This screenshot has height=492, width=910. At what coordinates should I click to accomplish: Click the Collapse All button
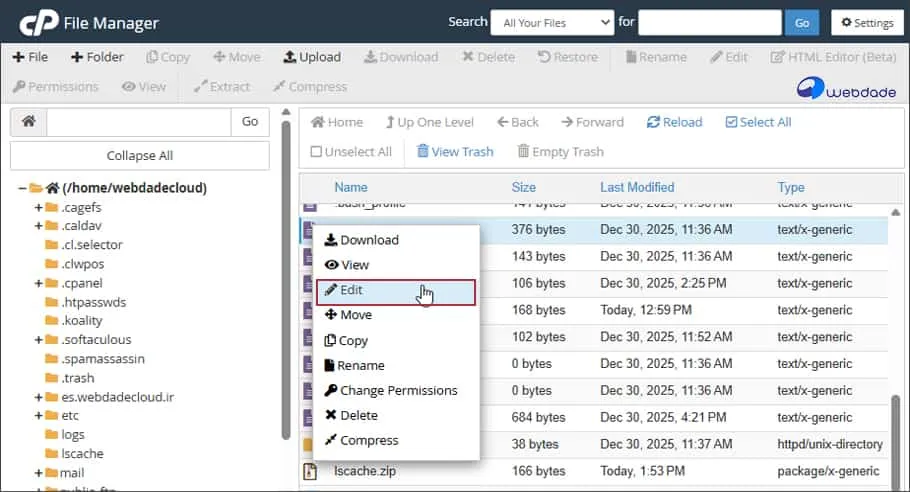140,155
